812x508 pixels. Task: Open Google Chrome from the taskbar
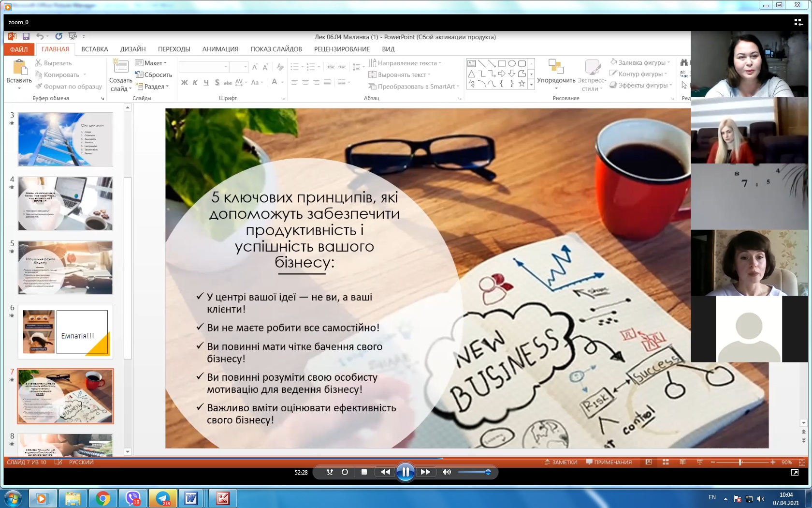102,498
